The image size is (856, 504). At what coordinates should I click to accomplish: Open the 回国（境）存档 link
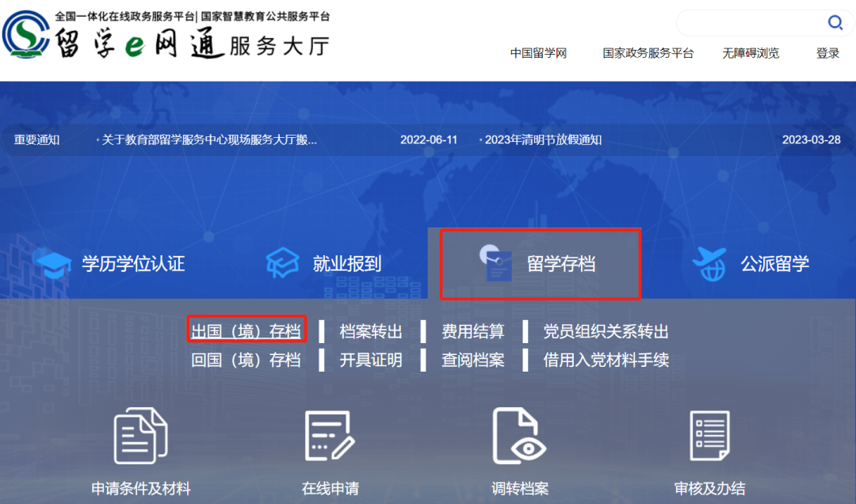pyautogui.click(x=246, y=359)
